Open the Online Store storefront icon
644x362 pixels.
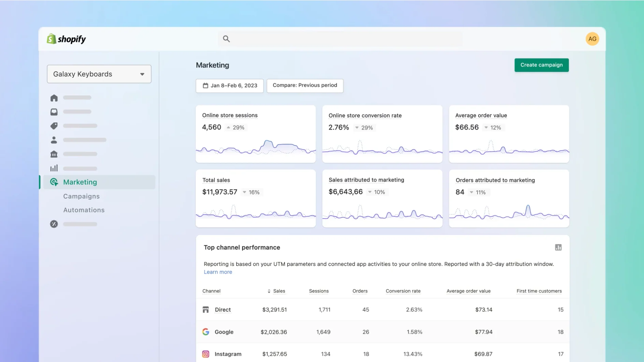tap(54, 154)
